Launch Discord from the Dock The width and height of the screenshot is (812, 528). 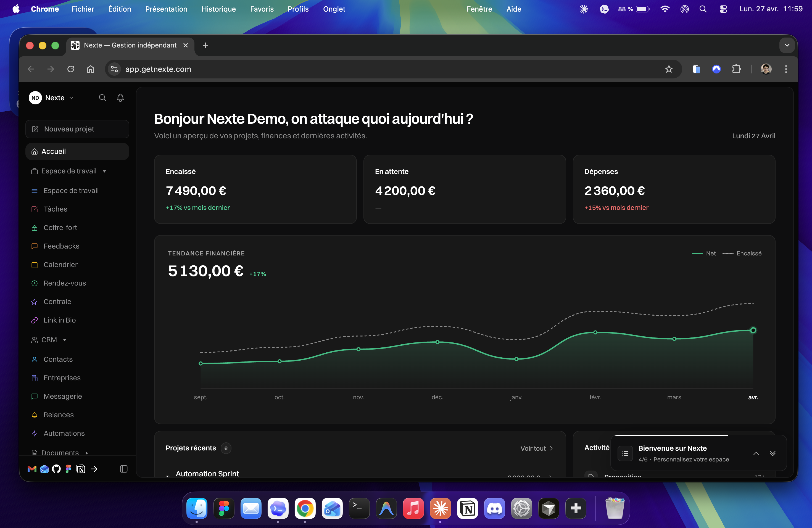click(x=495, y=508)
